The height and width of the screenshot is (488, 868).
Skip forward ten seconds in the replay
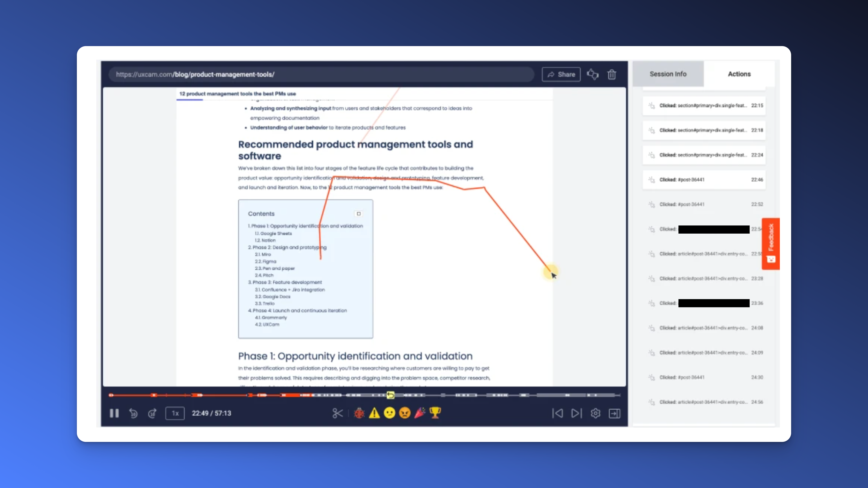point(152,413)
